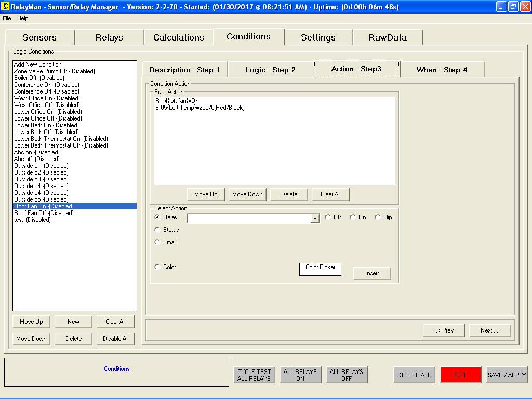Turn all relays off
532x399 pixels.
point(347,375)
